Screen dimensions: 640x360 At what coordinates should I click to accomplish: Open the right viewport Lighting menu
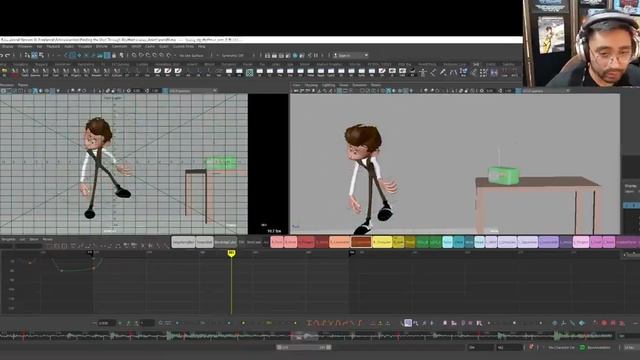pos(329,85)
